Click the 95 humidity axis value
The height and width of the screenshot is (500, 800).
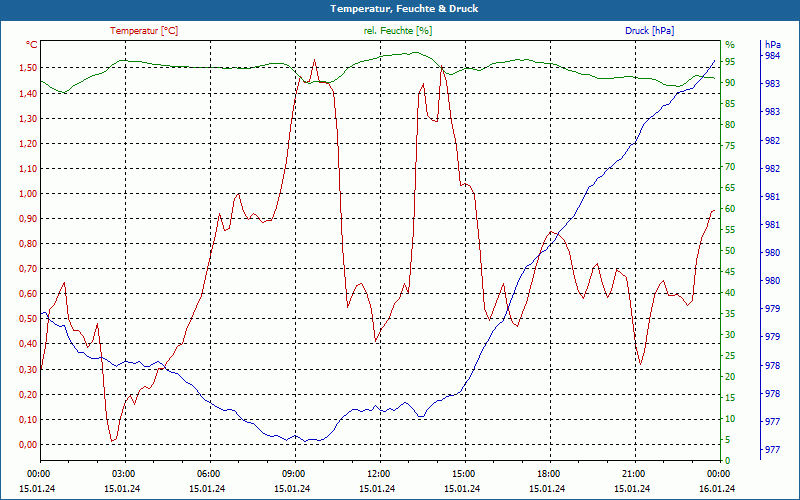pos(730,62)
